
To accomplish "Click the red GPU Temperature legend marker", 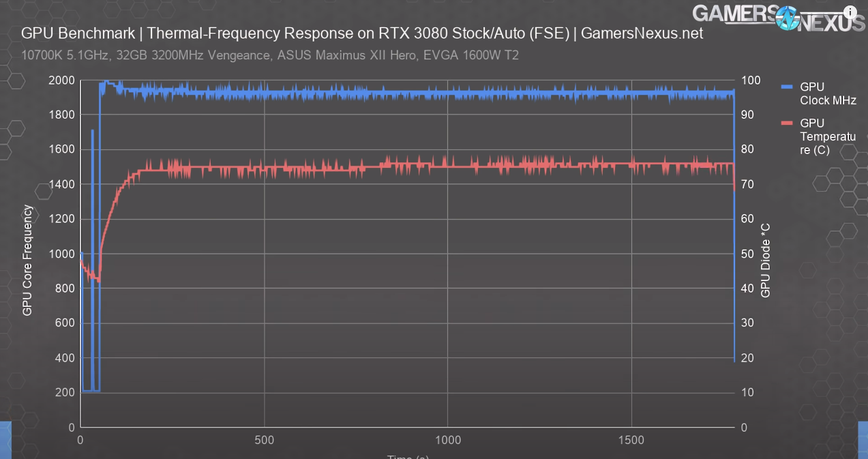I will tap(788, 123).
